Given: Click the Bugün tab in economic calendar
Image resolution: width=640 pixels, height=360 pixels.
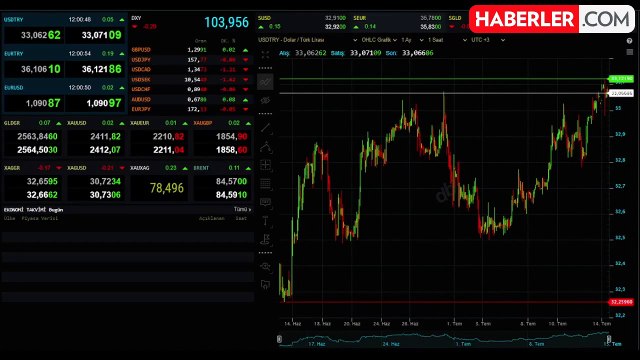Looking at the screenshot, I should coord(56,210).
